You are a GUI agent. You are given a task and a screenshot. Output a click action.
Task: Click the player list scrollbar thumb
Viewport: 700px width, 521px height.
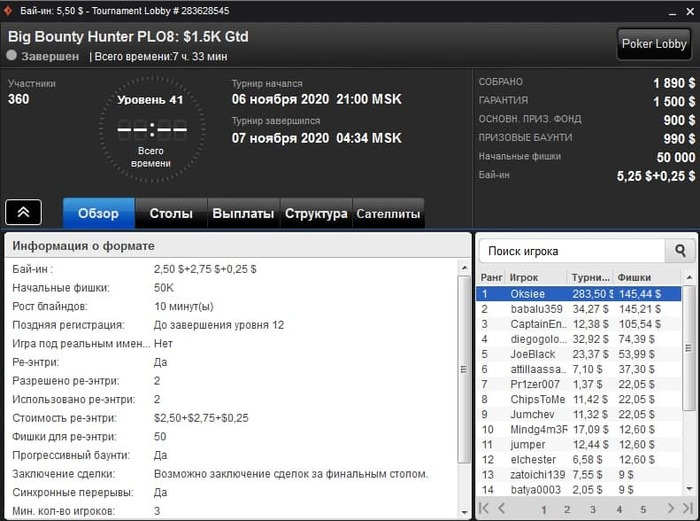point(688,347)
